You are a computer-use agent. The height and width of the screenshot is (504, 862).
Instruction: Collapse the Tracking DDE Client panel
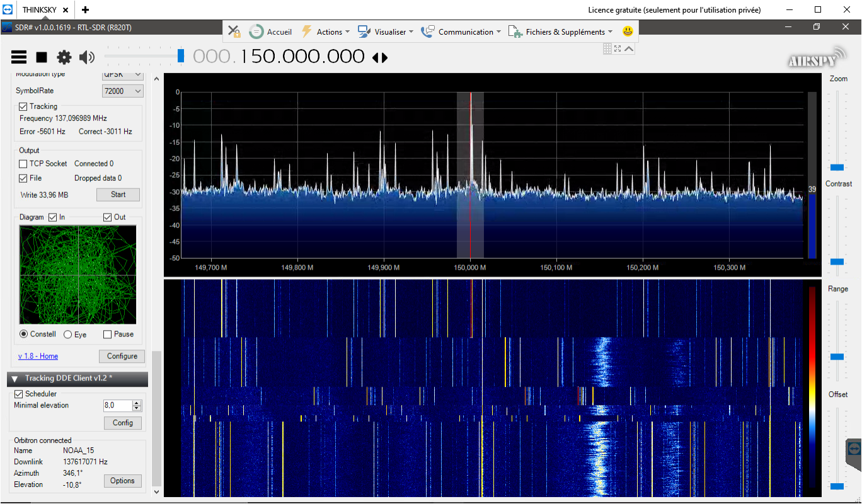click(x=14, y=379)
